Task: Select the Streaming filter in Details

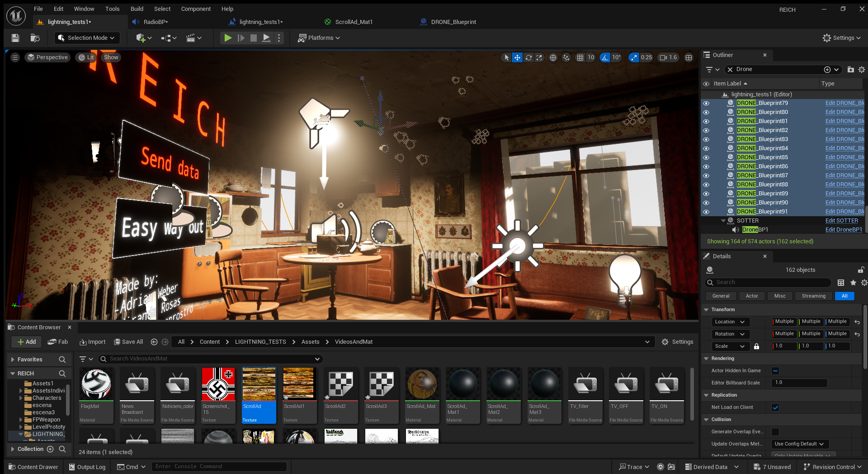Action: tap(813, 296)
